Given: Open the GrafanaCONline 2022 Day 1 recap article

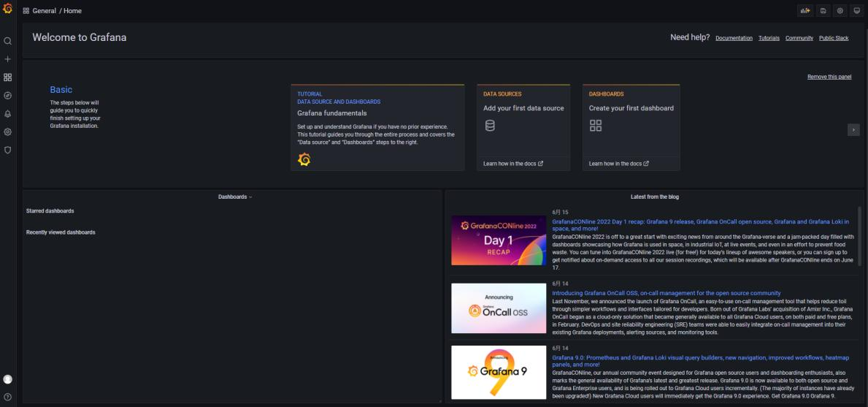Looking at the screenshot, I should [x=701, y=225].
